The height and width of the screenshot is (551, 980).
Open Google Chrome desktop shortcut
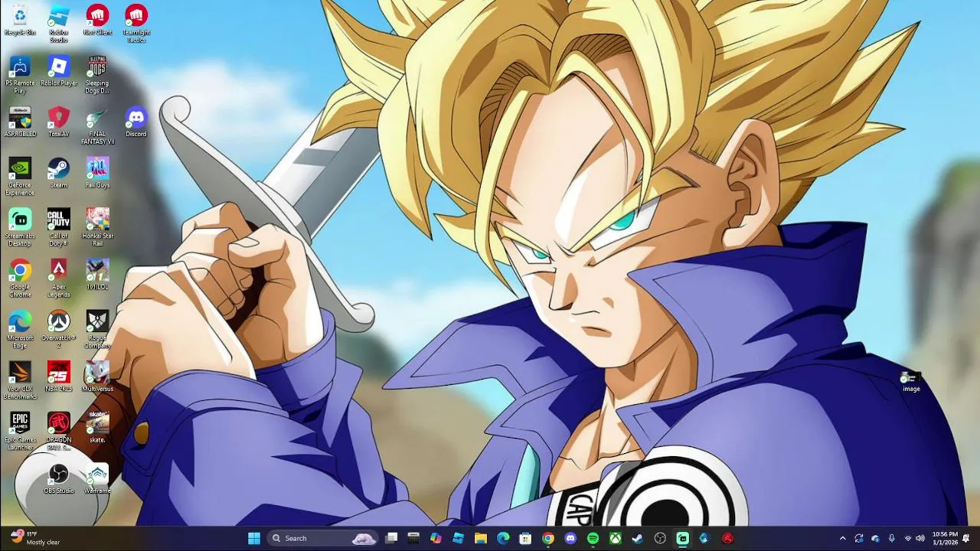[x=20, y=279]
